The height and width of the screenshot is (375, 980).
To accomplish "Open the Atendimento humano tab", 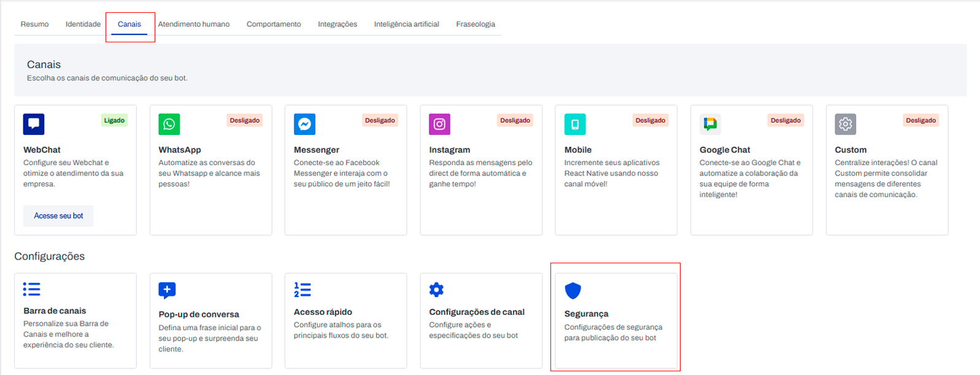I will (x=193, y=25).
